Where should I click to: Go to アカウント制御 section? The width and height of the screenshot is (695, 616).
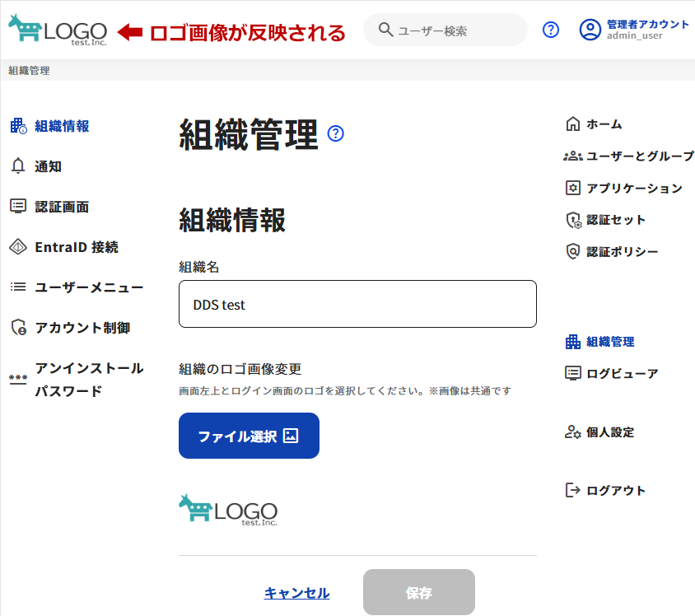coord(82,328)
